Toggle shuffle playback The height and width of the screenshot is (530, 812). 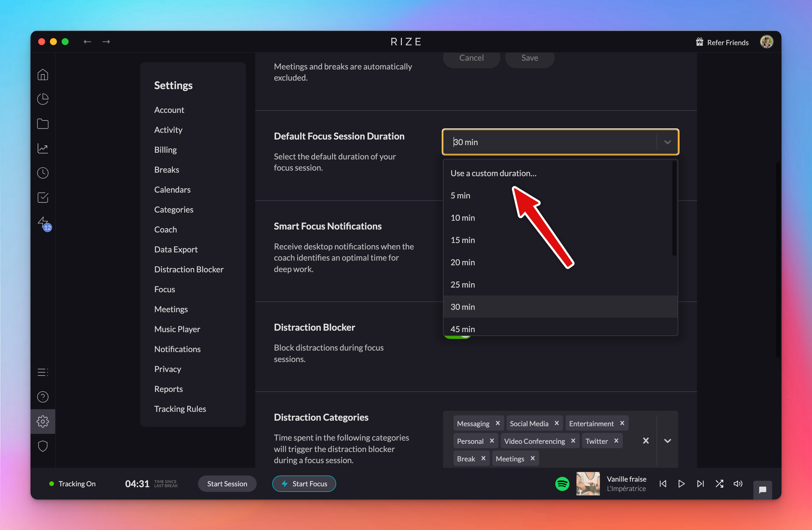(719, 484)
